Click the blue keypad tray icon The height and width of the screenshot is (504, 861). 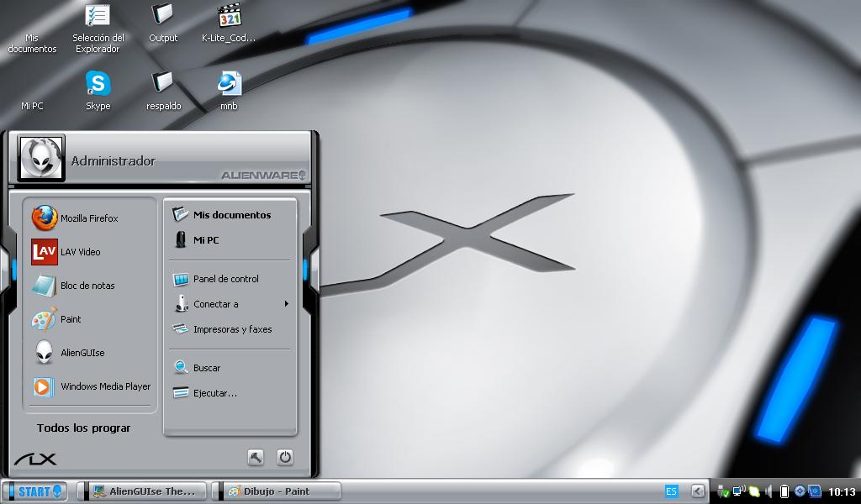[x=815, y=491]
